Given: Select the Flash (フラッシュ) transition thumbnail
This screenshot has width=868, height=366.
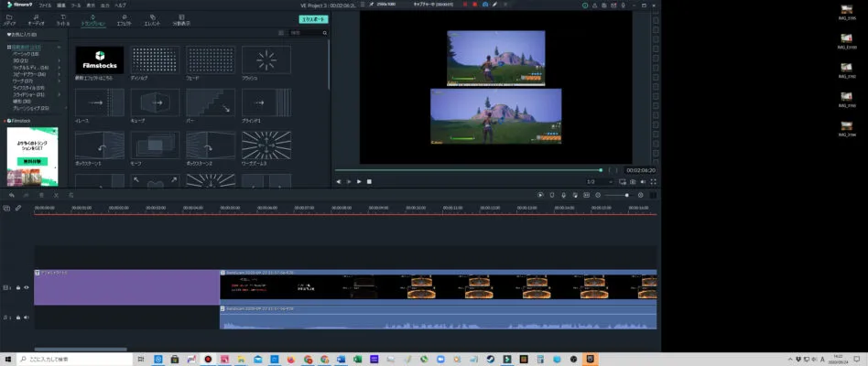Looking at the screenshot, I should click(x=266, y=59).
